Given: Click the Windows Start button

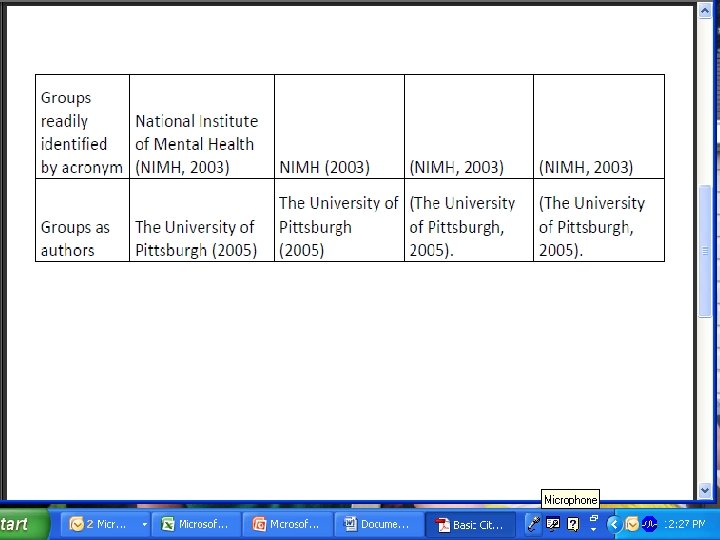Looking at the screenshot, I should point(23,524).
